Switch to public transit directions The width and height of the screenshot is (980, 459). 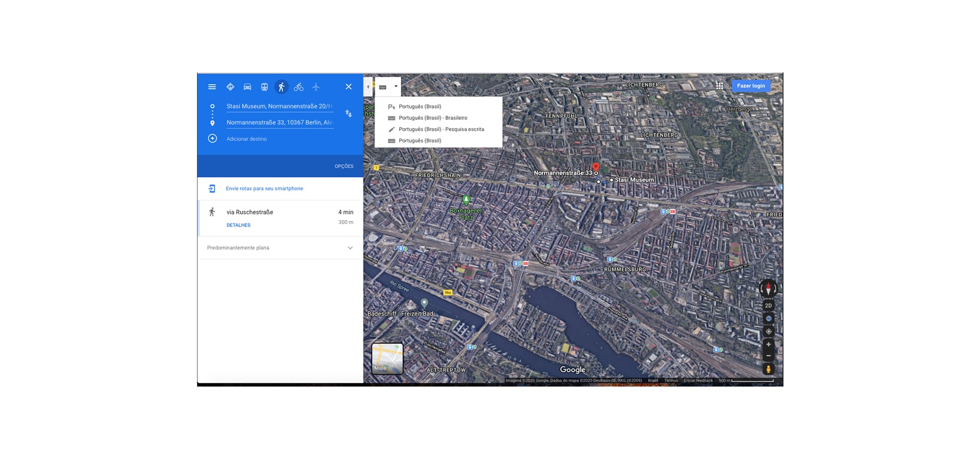(264, 87)
